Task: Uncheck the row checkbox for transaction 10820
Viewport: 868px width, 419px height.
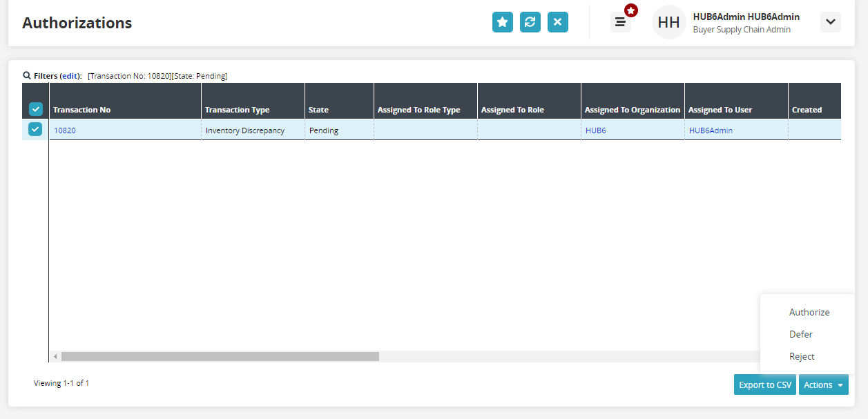Action: pos(35,129)
